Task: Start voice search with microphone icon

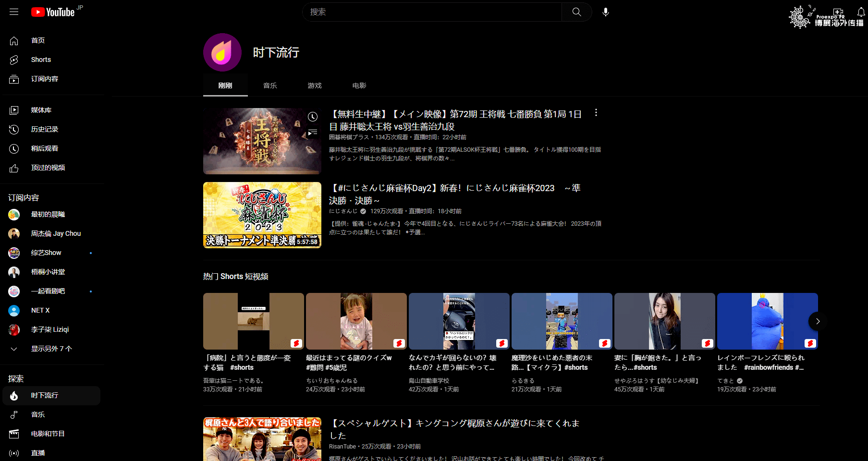Action: (606, 12)
